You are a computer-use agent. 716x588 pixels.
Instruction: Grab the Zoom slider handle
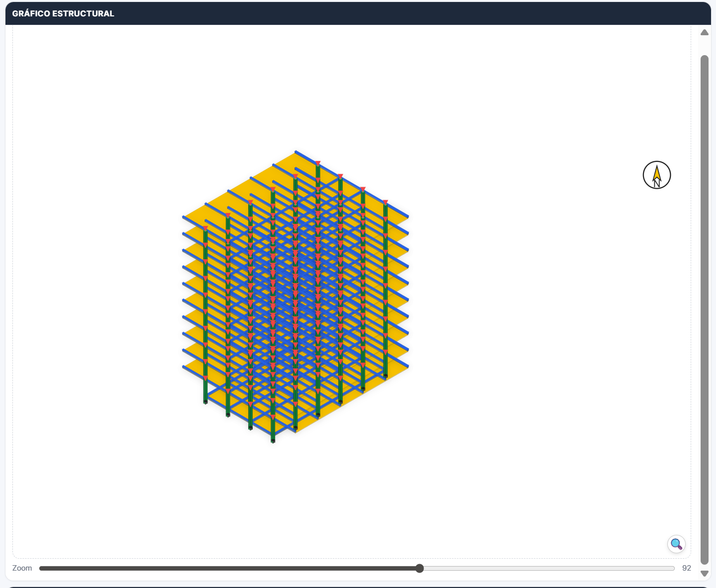pos(420,568)
